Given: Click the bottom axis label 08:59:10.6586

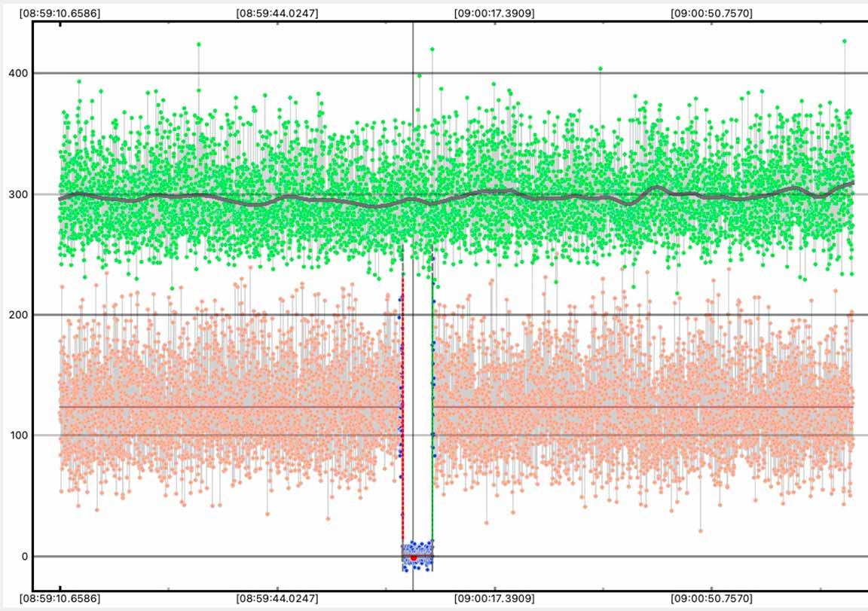Looking at the screenshot, I should 60,598.
